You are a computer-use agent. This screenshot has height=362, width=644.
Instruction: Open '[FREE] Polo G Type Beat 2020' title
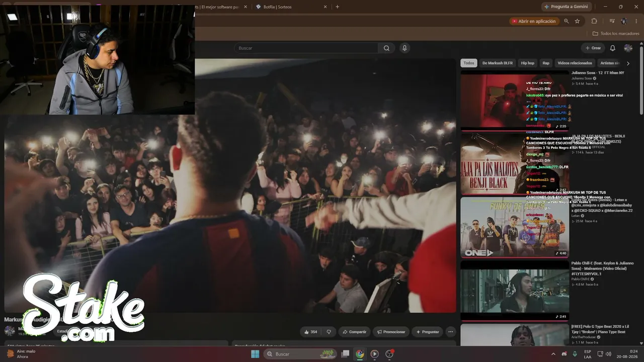[600, 329]
